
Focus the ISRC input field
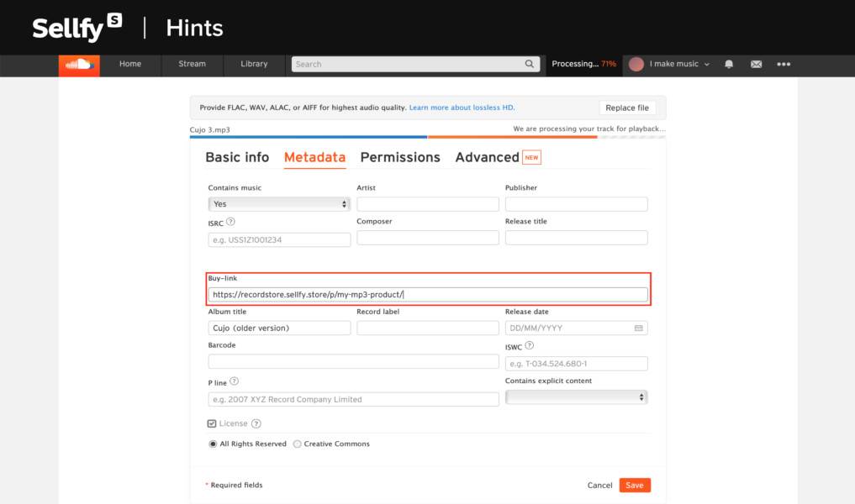(279, 239)
